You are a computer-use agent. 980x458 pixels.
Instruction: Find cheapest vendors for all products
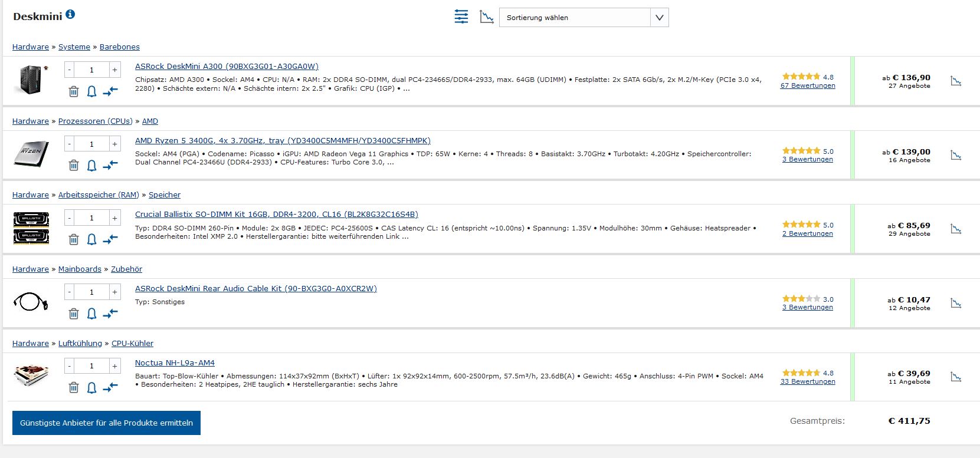tap(106, 423)
